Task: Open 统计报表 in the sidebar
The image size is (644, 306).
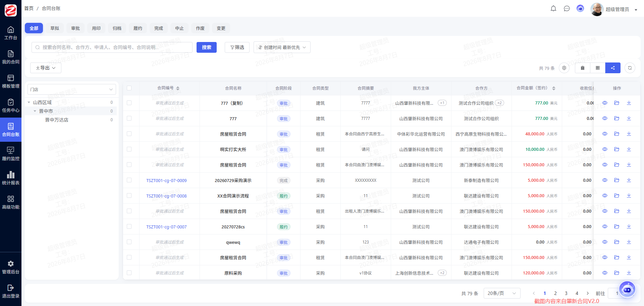Action: click(x=11, y=178)
